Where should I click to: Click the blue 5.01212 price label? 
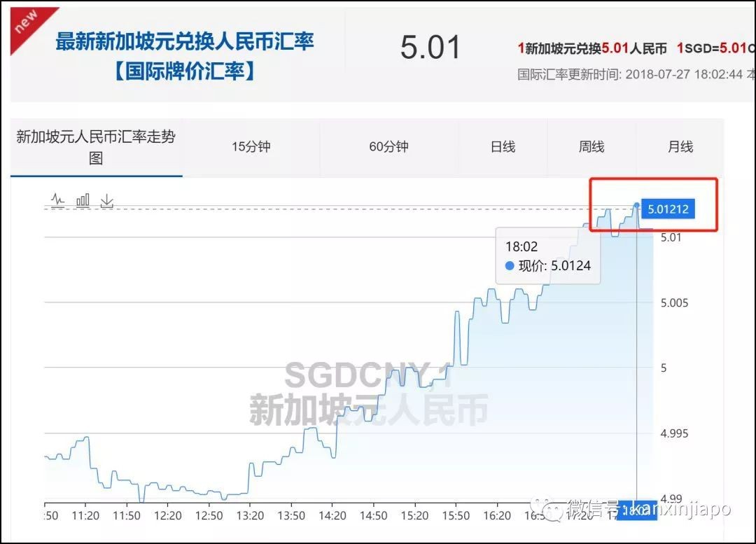(668, 209)
